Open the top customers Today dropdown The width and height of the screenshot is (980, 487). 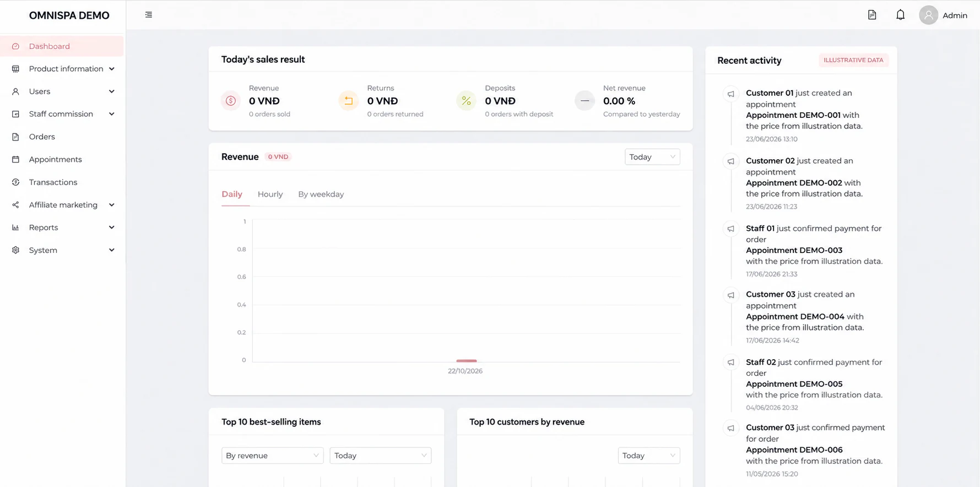coord(649,456)
